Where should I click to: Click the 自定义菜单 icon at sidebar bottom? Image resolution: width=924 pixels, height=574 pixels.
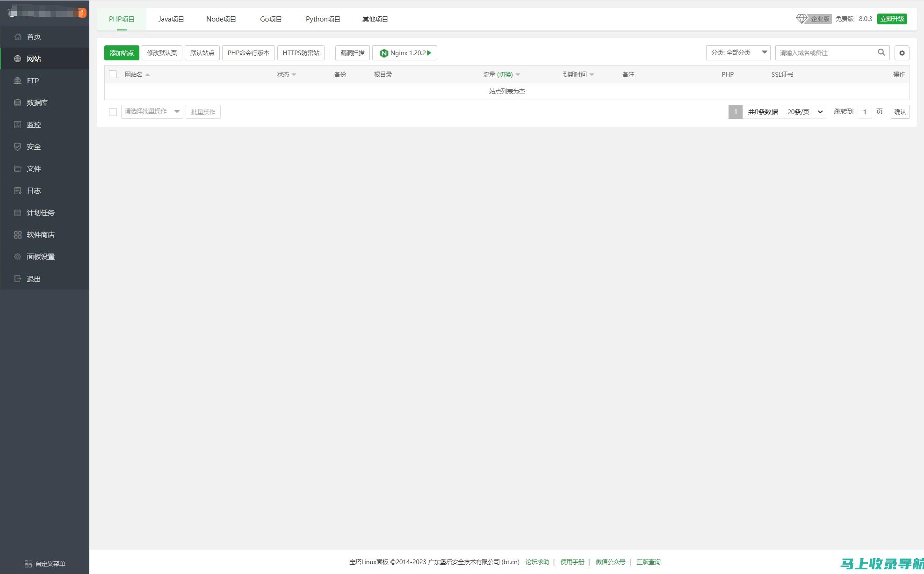[x=28, y=564]
